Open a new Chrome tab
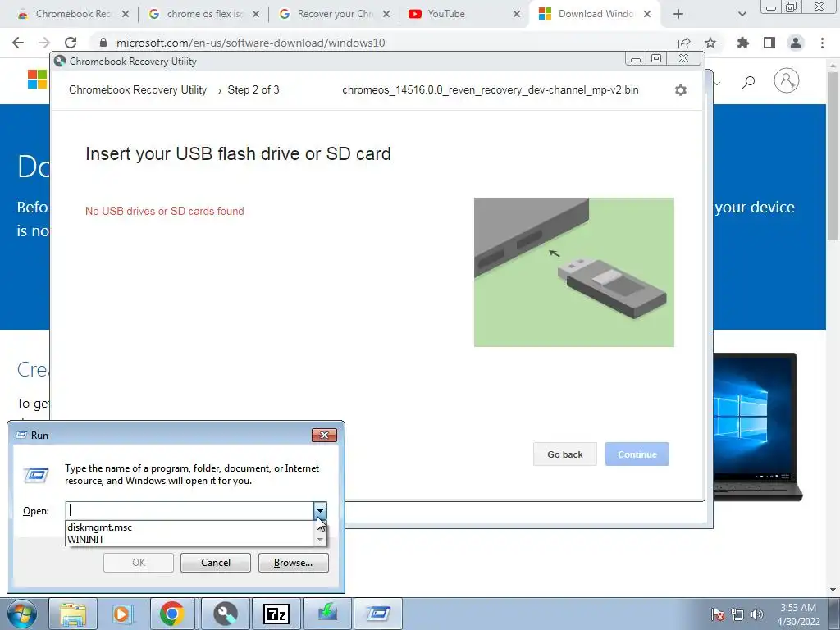This screenshot has height=630, width=840. tap(678, 14)
